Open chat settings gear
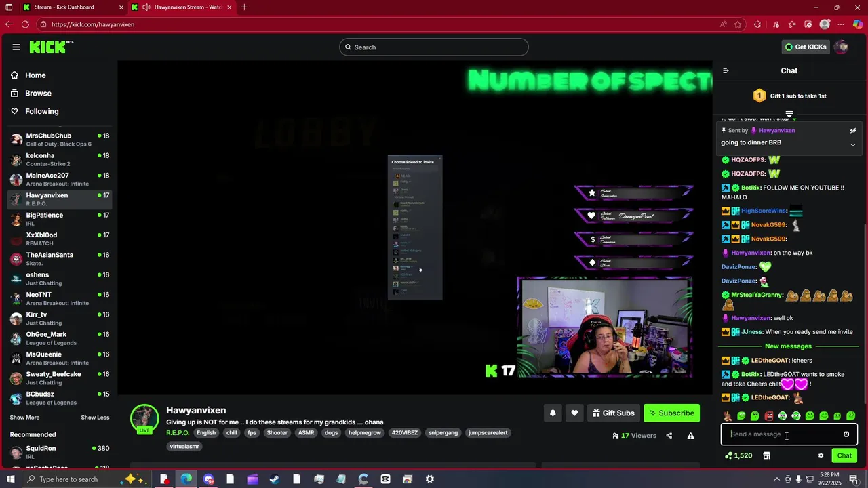 pyautogui.click(x=821, y=455)
